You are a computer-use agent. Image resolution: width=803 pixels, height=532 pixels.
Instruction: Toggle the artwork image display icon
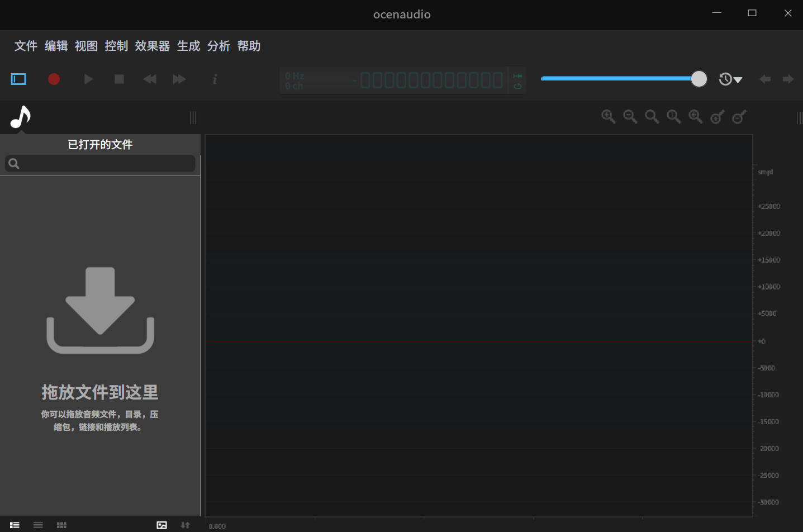pos(161,525)
